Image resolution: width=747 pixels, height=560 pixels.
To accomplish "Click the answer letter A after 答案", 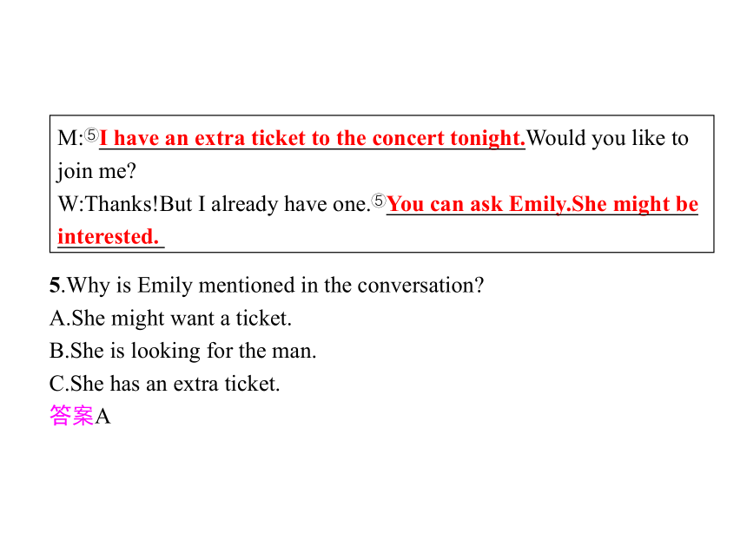I will 102,417.
